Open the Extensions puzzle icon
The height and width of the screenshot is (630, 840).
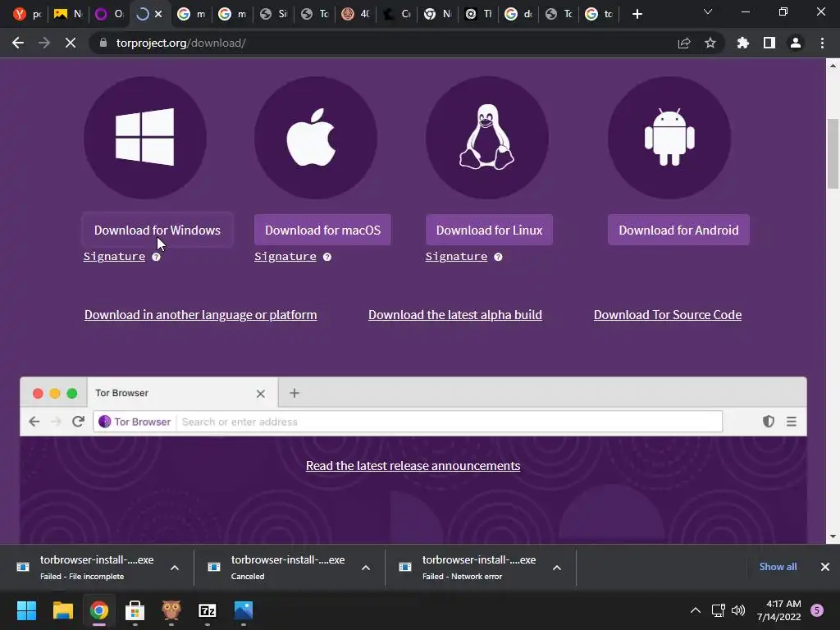(x=743, y=43)
